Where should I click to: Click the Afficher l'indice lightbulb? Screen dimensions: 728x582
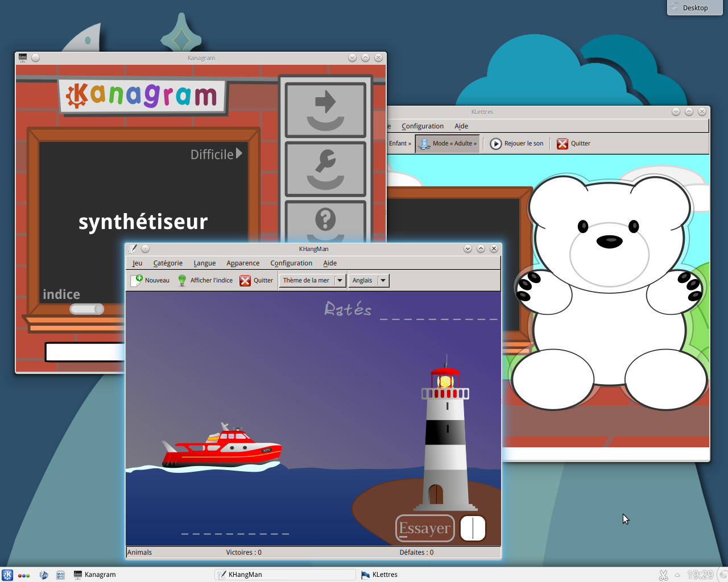182,280
